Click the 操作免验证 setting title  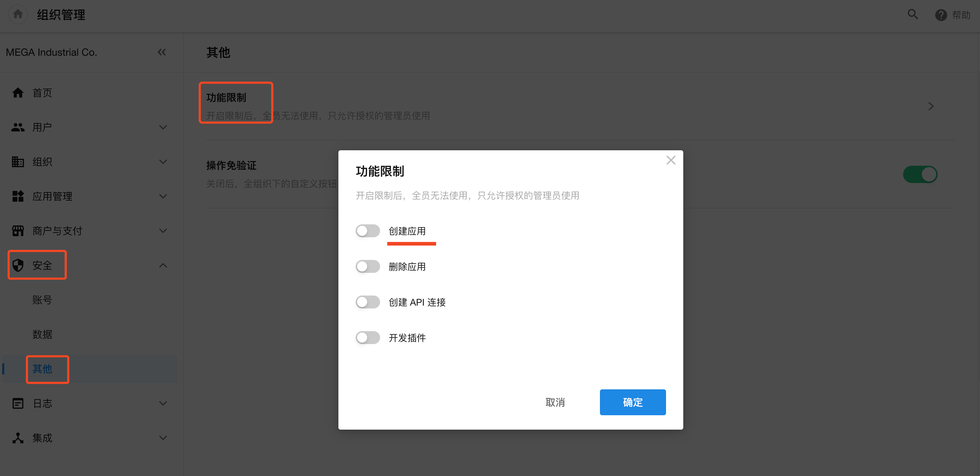(x=231, y=165)
